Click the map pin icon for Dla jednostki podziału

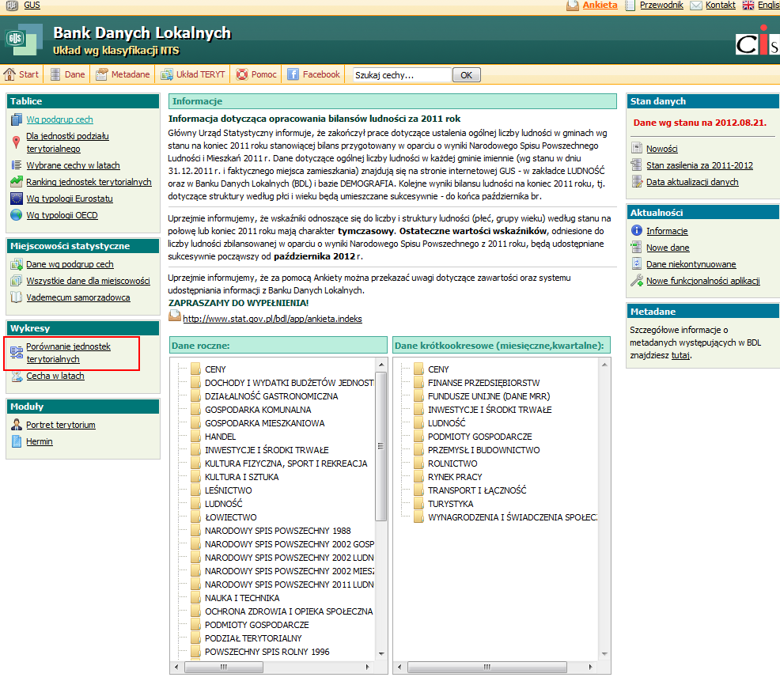tap(16, 142)
